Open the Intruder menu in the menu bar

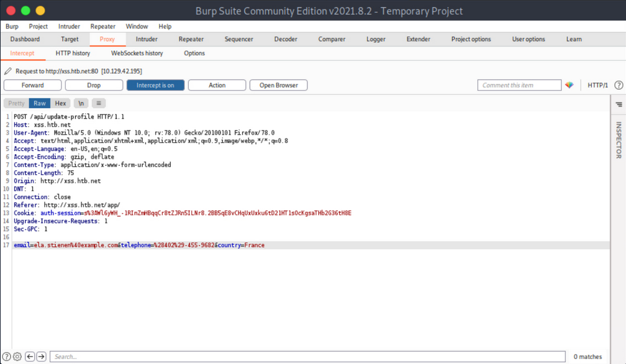69,26
